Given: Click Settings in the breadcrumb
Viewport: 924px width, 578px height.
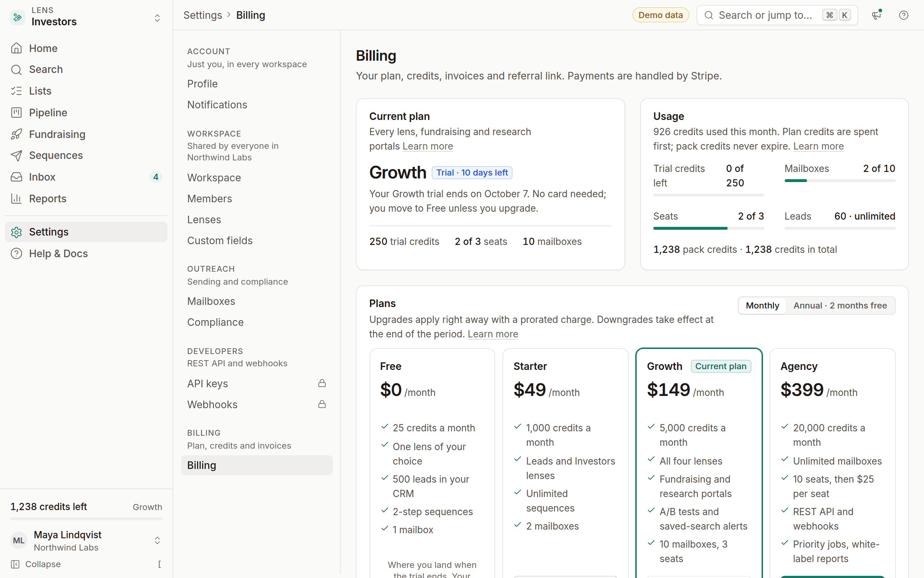Looking at the screenshot, I should [x=202, y=15].
